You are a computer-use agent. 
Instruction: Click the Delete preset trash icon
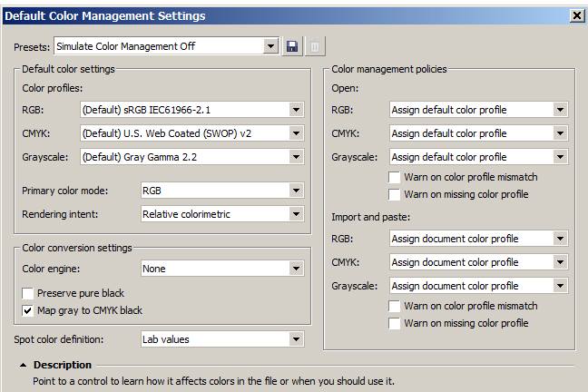point(314,46)
